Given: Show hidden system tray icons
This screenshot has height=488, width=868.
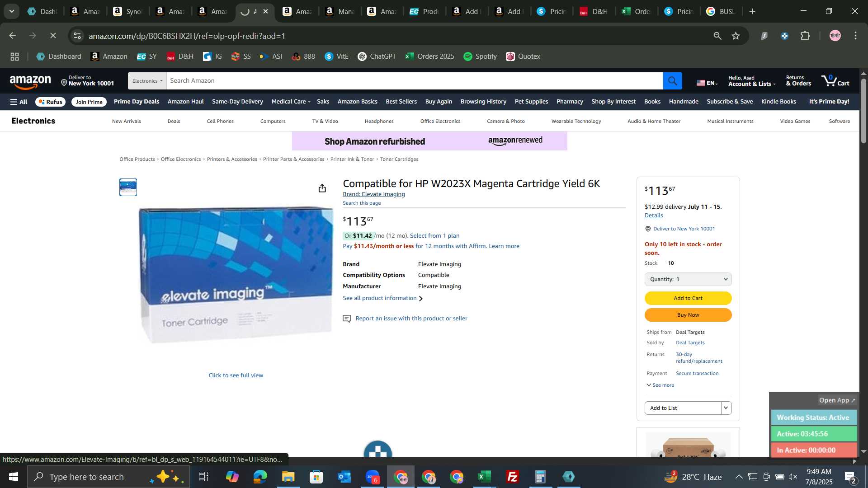Looking at the screenshot, I should pyautogui.click(x=739, y=477).
